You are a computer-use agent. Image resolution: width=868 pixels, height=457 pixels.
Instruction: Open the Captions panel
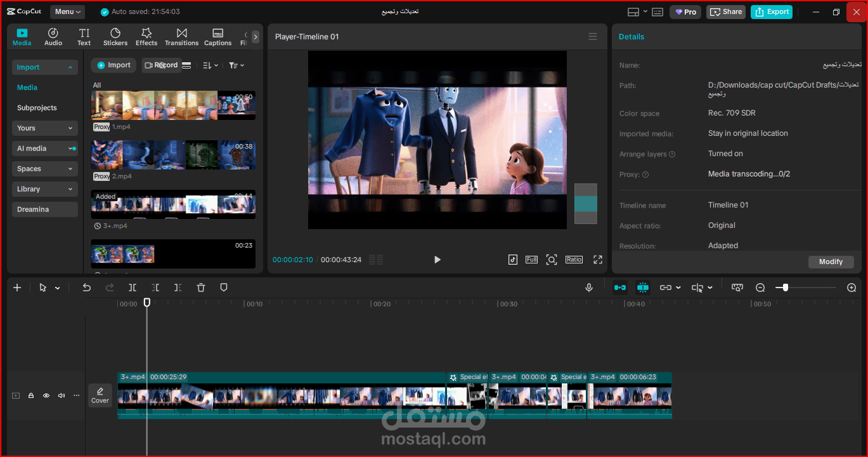[x=218, y=37]
